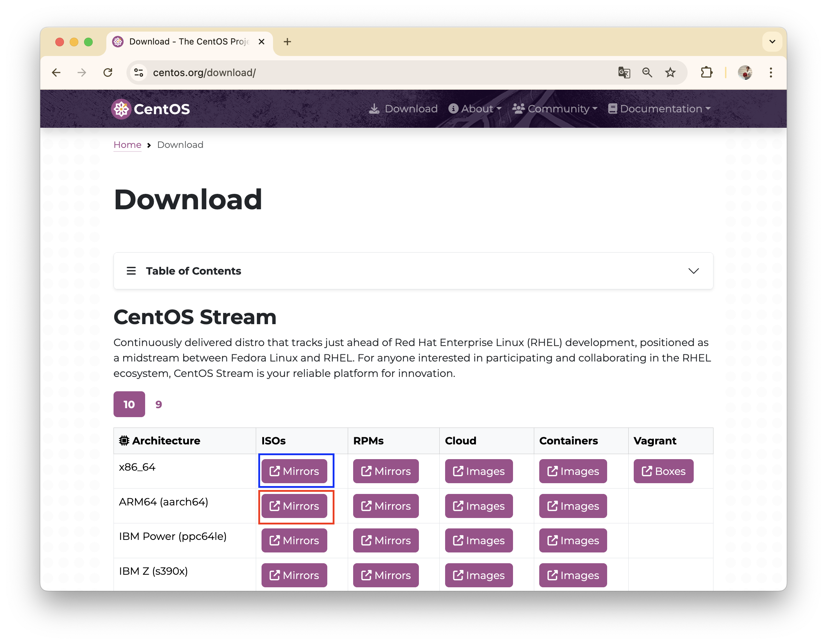Image resolution: width=827 pixels, height=644 pixels.
Task: View site information icon in address bar
Action: pos(139,72)
